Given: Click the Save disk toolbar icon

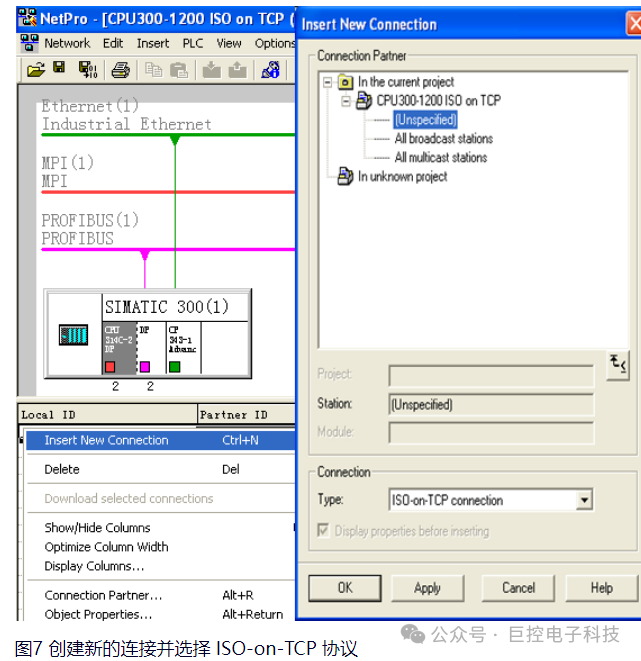Looking at the screenshot, I should point(59,67).
